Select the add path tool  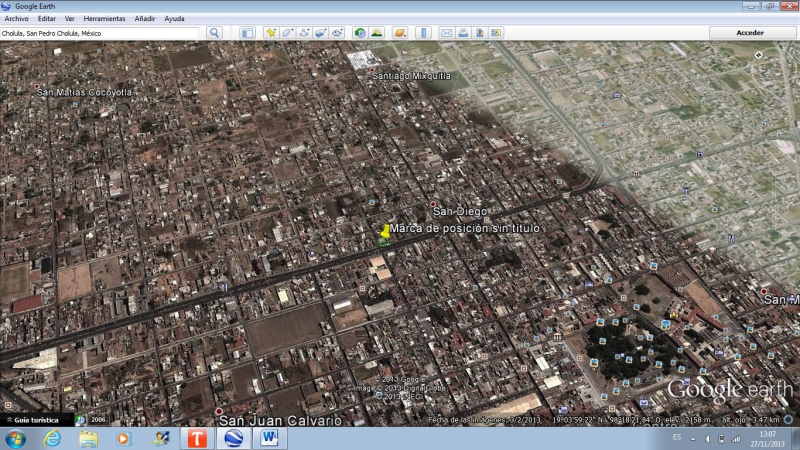tap(303, 33)
